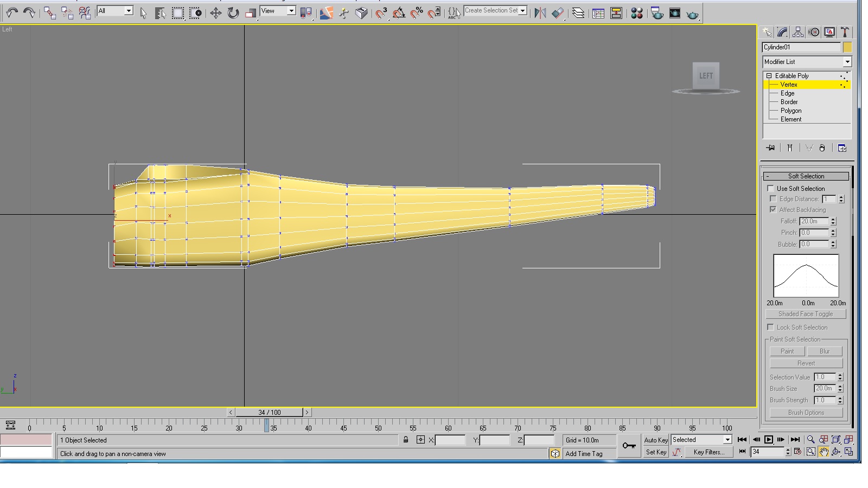Image resolution: width=868 pixels, height=488 pixels.
Task: Open the Hierarchy command panel tab
Action: [798, 32]
